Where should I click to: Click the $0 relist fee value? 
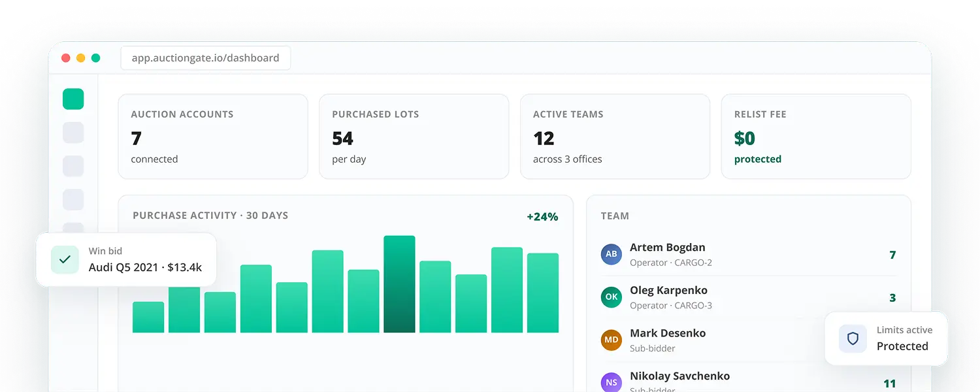coord(745,139)
